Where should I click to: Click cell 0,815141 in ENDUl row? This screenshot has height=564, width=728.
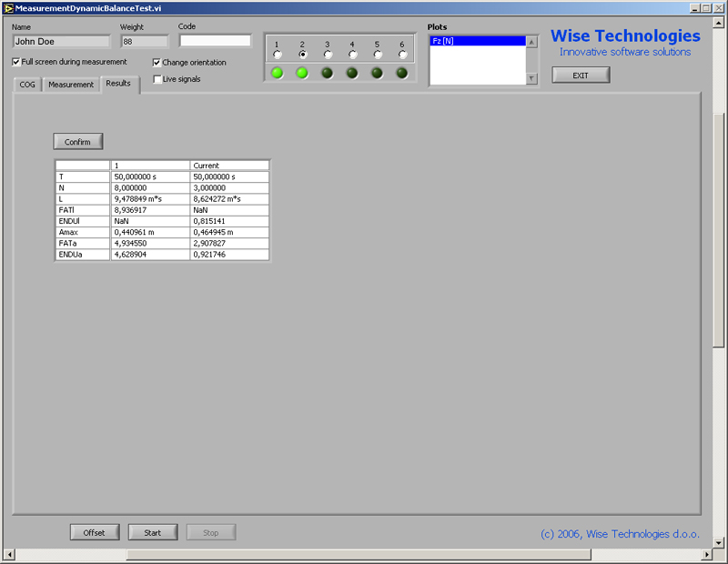[x=229, y=221]
